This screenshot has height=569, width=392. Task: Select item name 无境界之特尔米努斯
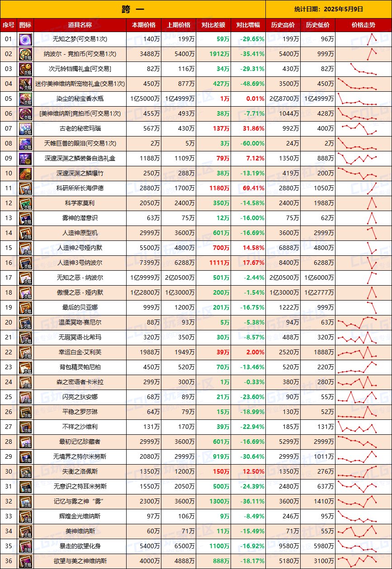[x=80, y=457]
